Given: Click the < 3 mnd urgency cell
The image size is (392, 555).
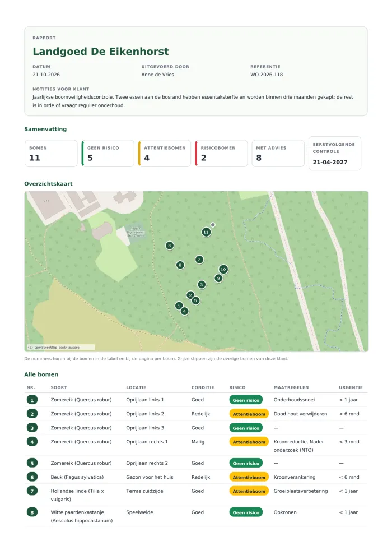Looking at the screenshot, I should pos(349,442).
